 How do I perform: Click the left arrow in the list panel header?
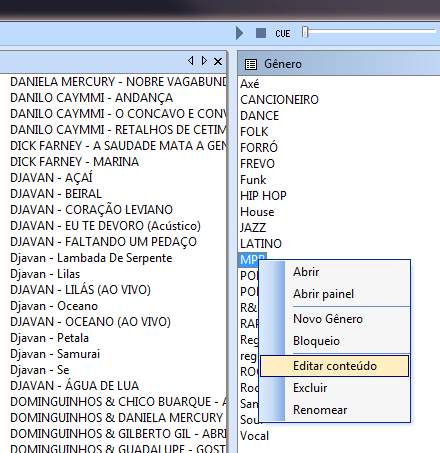coord(190,61)
